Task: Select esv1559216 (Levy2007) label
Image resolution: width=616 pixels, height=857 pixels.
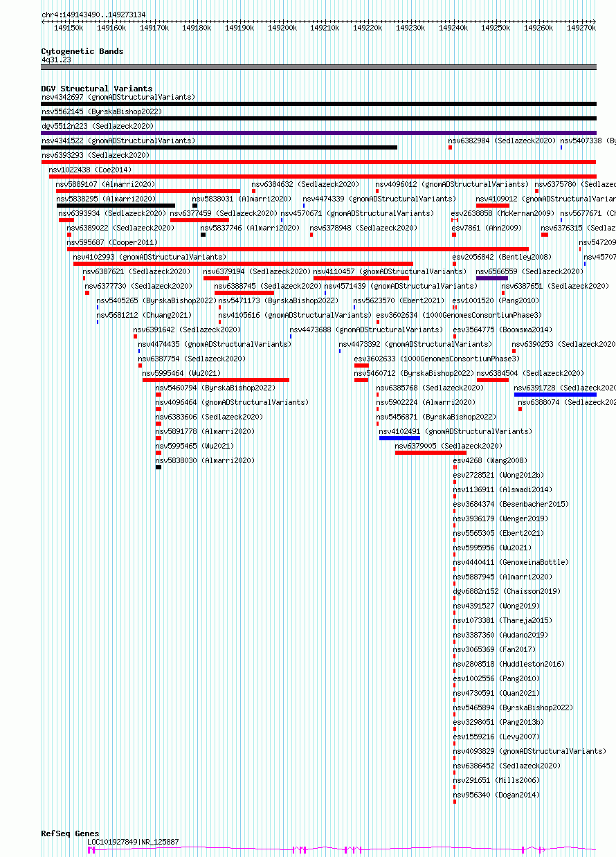Action: (x=496, y=737)
